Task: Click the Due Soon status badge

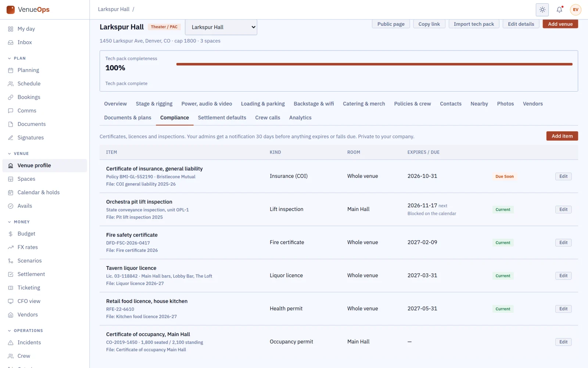Action: point(504,176)
